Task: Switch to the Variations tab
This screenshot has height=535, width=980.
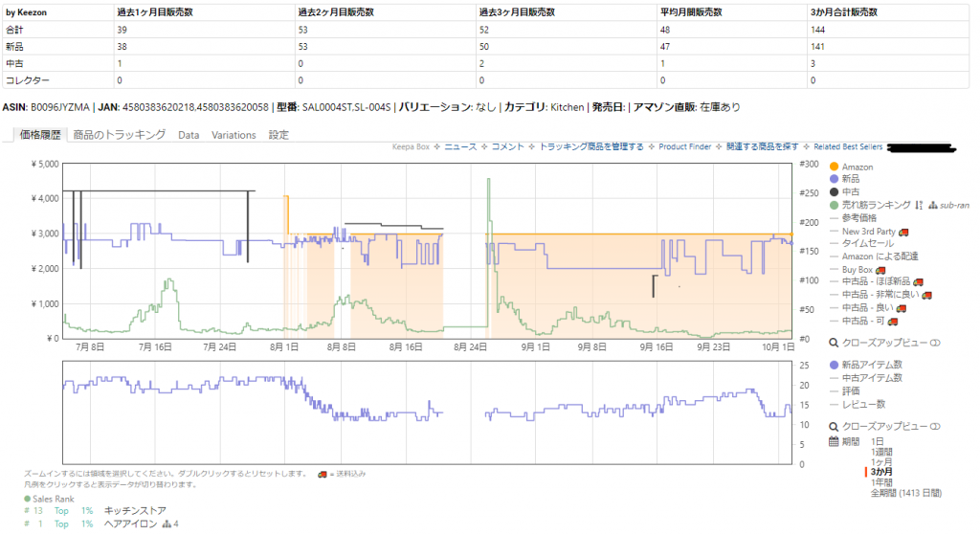Action: [x=234, y=135]
